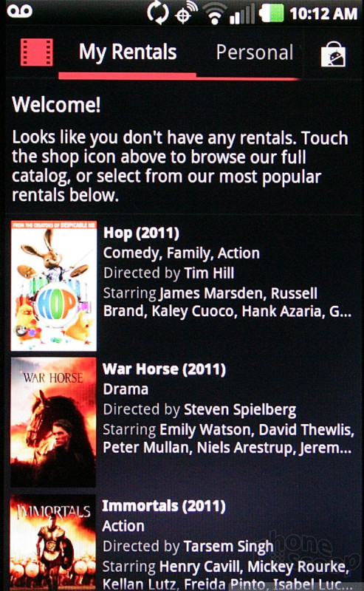Open the Immortals poster thumbnail
The image size is (364, 591).
pyautogui.click(x=53, y=542)
